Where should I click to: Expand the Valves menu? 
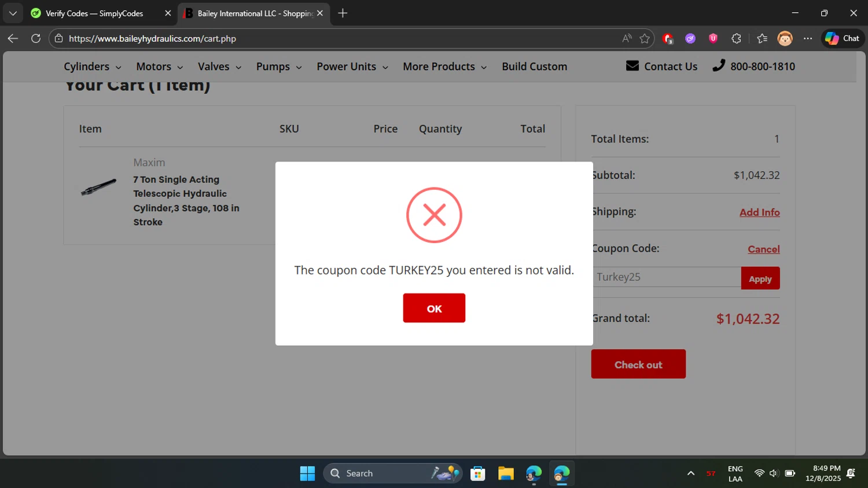coord(220,67)
